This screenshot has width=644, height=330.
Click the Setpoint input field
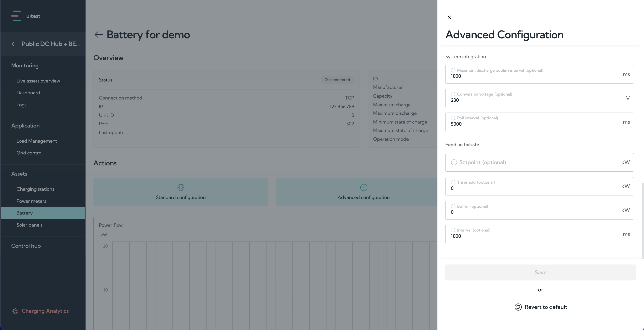[540, 162]
